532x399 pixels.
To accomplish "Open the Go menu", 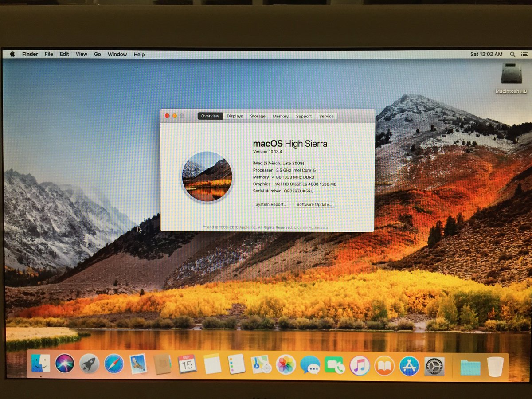I will (x=98, y=54).
